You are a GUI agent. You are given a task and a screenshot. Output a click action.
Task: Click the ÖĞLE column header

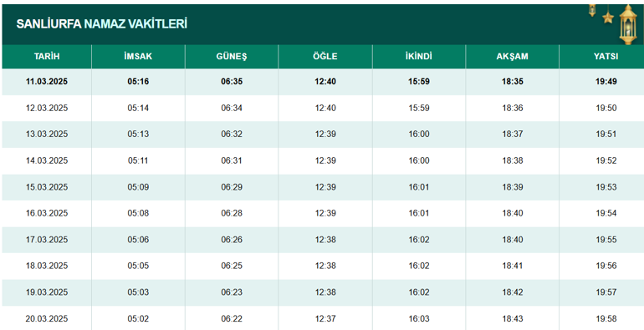point(325,56)
